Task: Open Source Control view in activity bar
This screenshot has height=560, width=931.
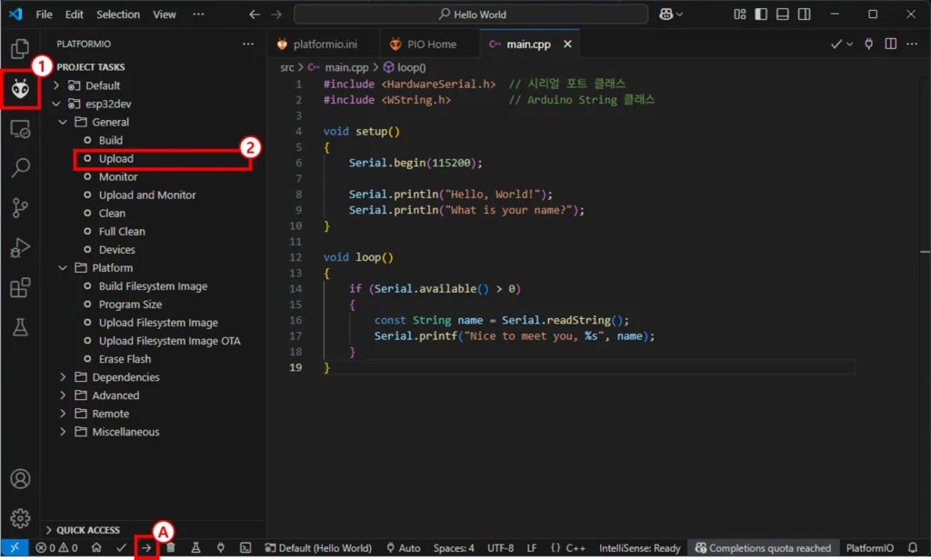Action: coord(20,207)
